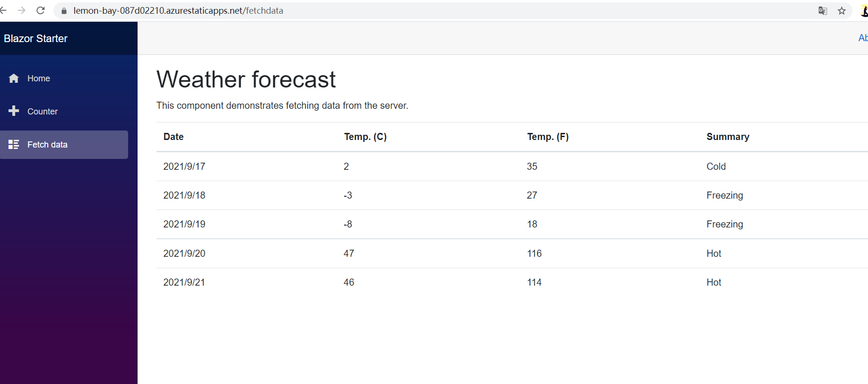This screenshot has height=384, width=868.
Task: Click the Summary column header
Action: [728, 137]
